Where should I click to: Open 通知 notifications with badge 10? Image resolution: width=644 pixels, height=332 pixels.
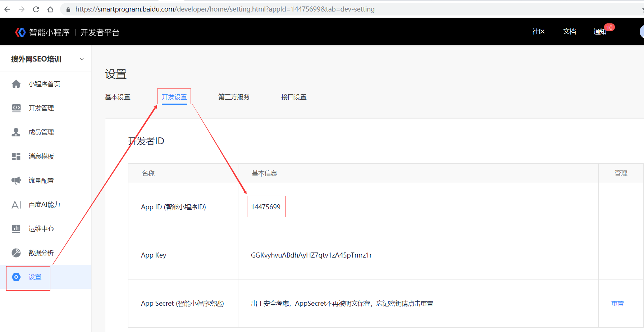click(600, 32)
